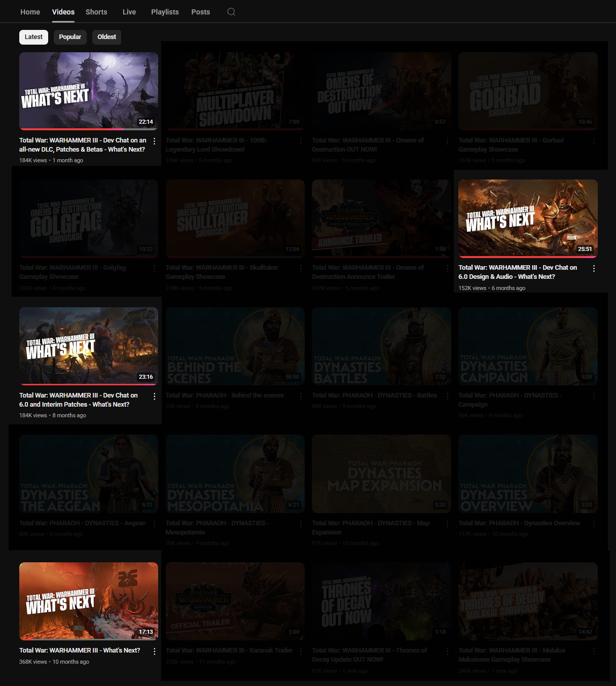Open menu for 'PHARAOH - DYNASTIES - Campaign' video
This screenshot has width=616, height=686.
(594, 396)
